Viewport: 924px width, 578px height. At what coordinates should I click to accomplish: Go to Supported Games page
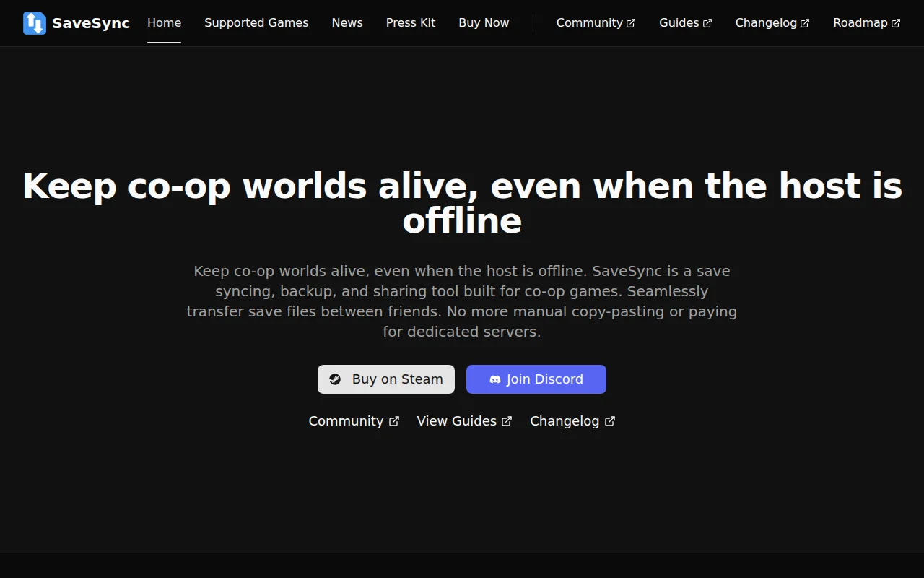click(256, 23)
